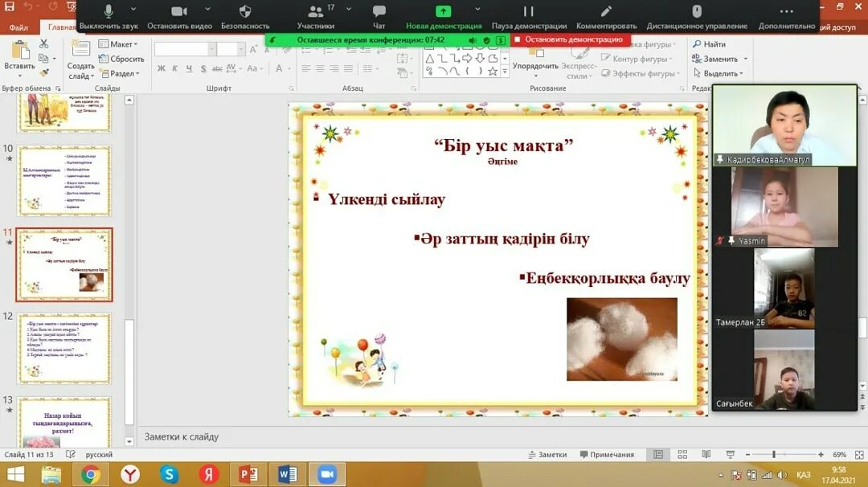868x487 pixels.
Task: Select the star shape in shapes gallery
Action: [x=492, y=71]
